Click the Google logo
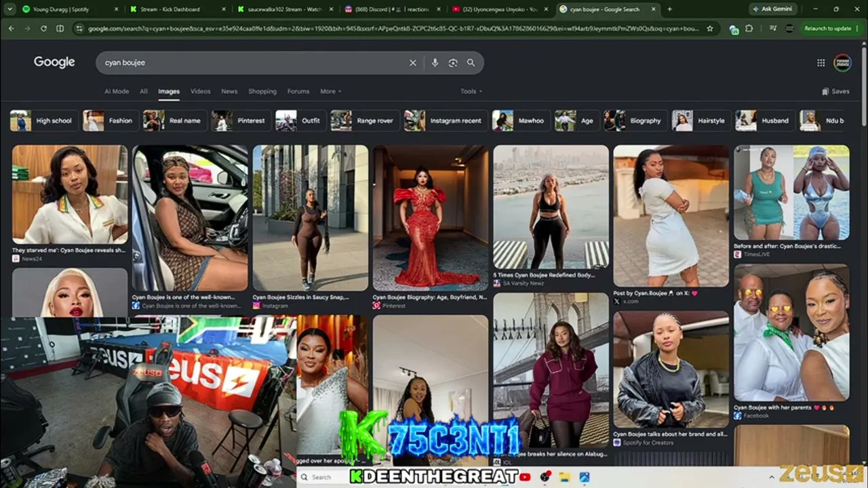The image size is (868, 488). coord(54,62)
